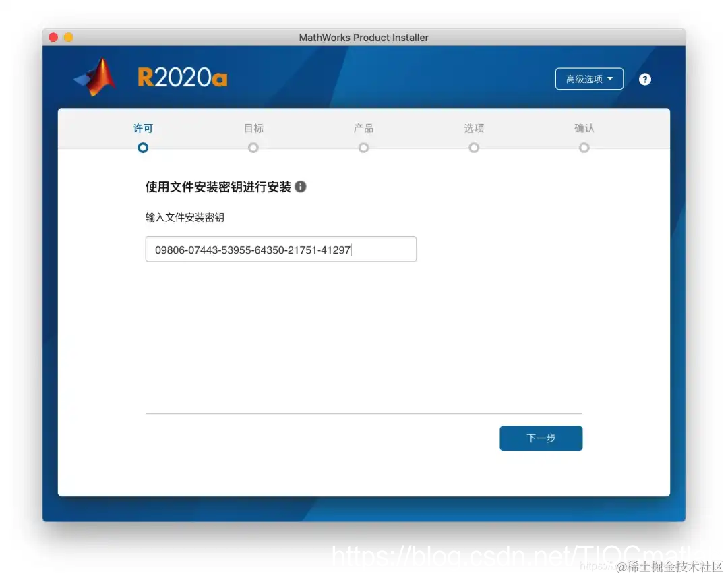
Task: Click inside the file installation key input field
Action: point(280,249)
